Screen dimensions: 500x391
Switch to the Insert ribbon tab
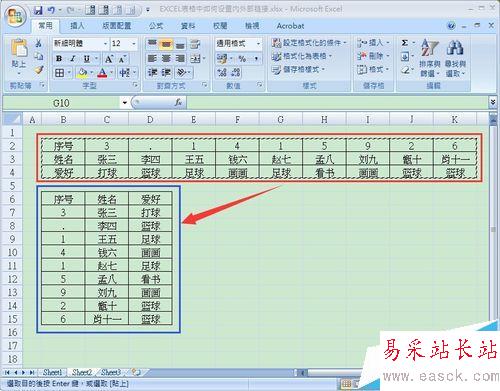77,26
